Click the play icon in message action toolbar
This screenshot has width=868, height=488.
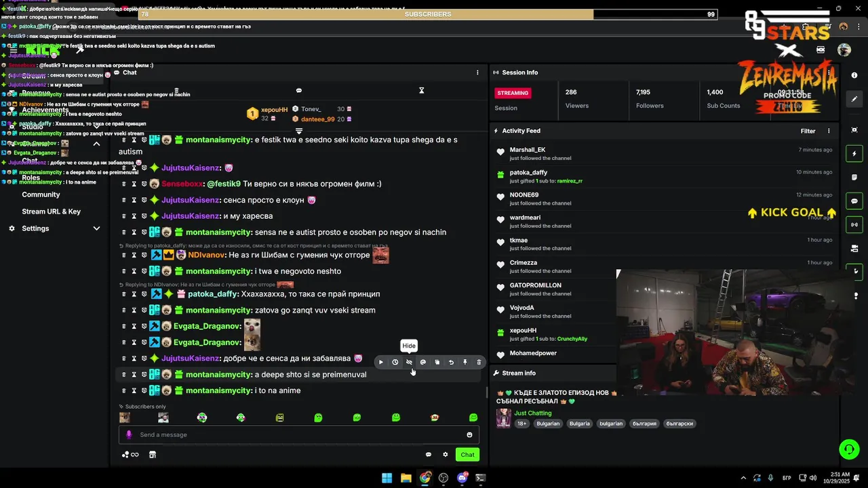[381, 363]
